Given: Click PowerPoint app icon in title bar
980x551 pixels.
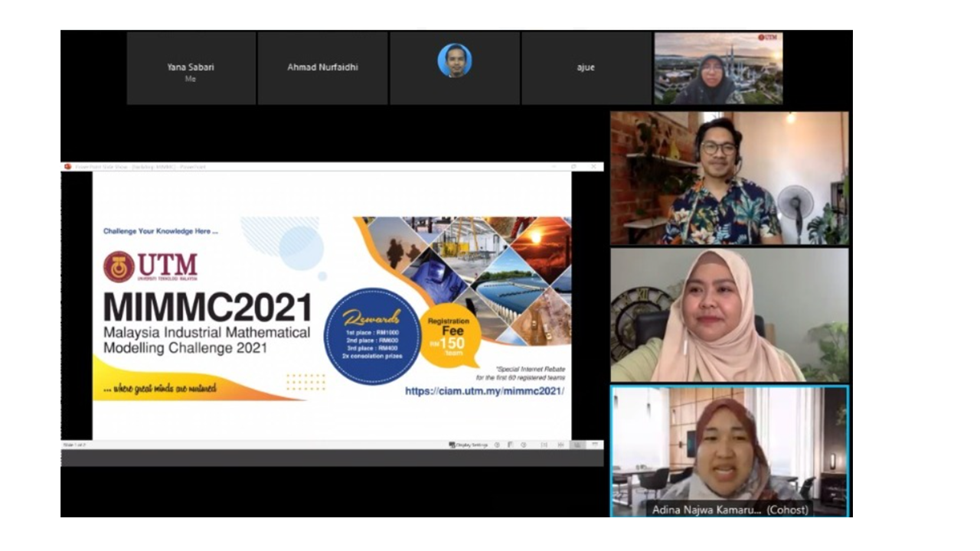Looking at the screenshot, I should point(67,166).
